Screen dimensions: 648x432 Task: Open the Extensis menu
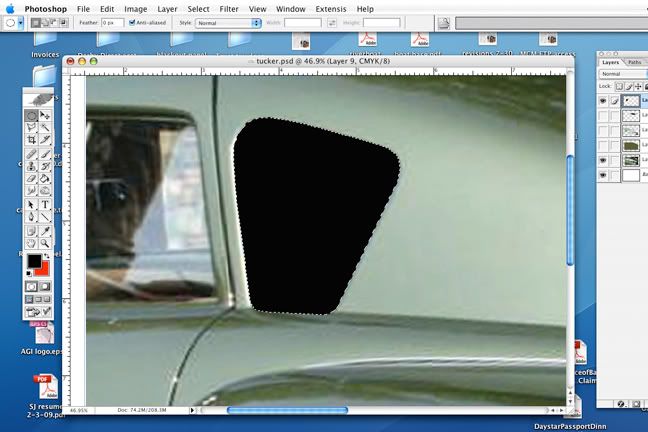click(331, 9)
